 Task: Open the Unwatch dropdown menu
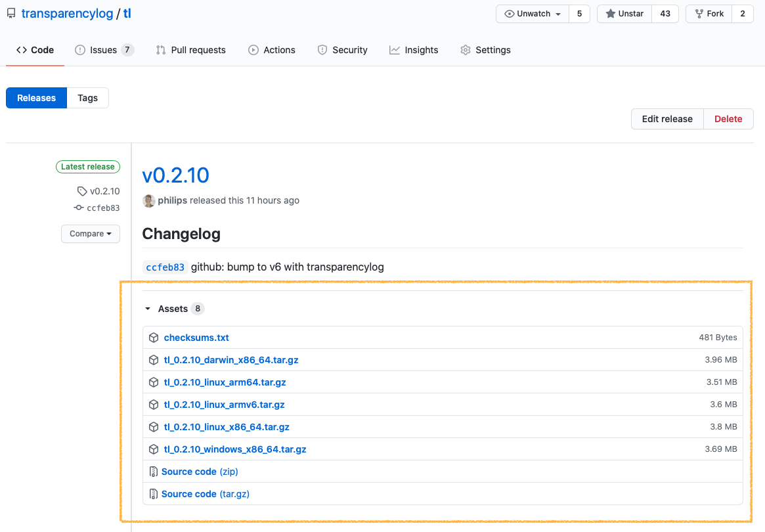[x=533, y=14]
